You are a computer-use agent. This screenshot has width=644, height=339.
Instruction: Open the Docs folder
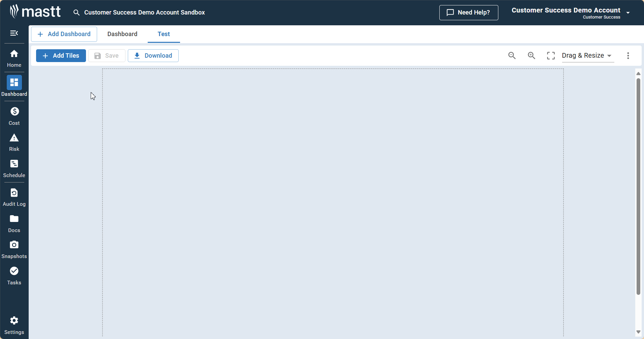(x=14, y=224)
